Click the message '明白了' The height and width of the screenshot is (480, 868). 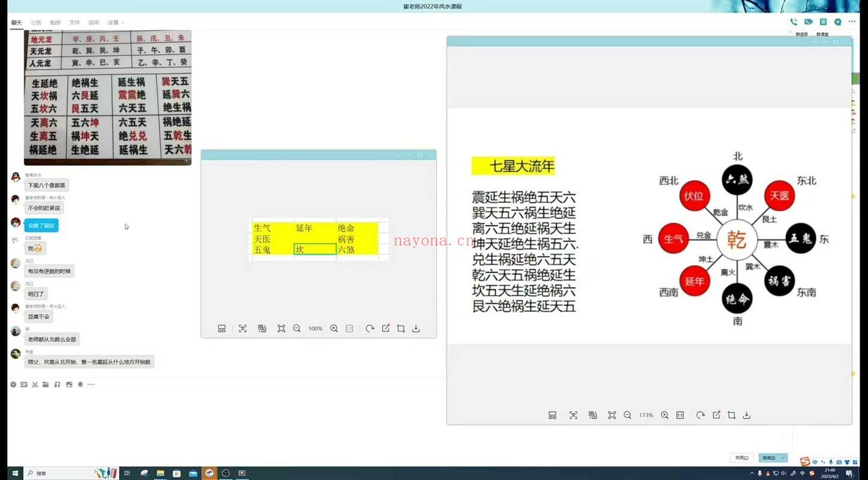click(36, 294)
